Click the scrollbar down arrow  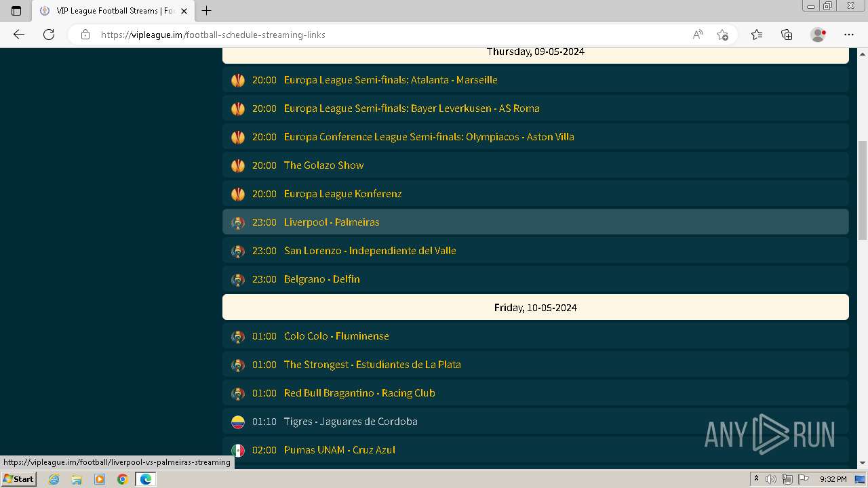pos(863,463)
